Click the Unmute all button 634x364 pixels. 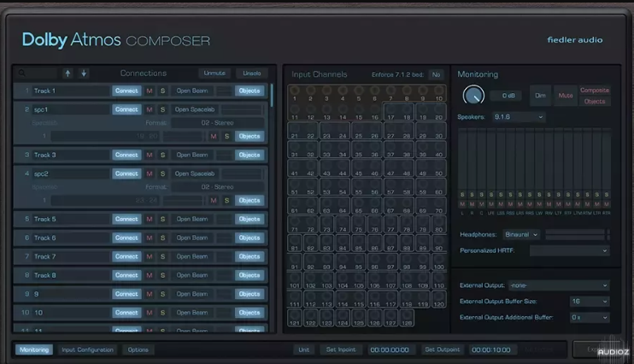pos(214,73)
